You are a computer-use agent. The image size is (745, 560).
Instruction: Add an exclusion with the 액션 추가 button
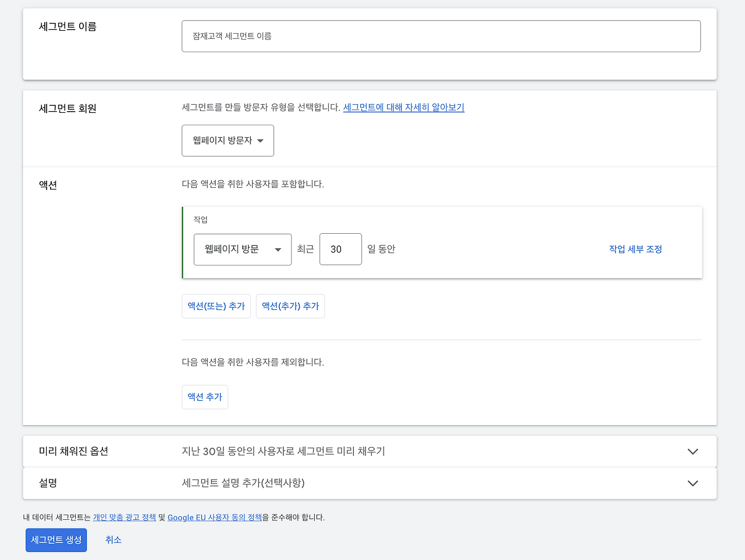(x=204, y=397)
